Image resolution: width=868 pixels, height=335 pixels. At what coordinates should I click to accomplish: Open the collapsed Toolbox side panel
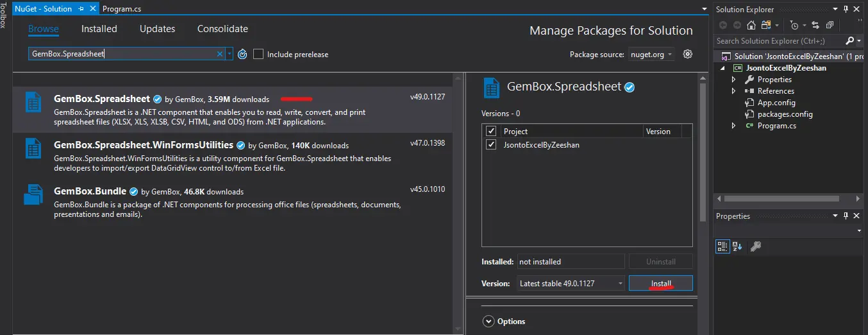tap(3, 14)
